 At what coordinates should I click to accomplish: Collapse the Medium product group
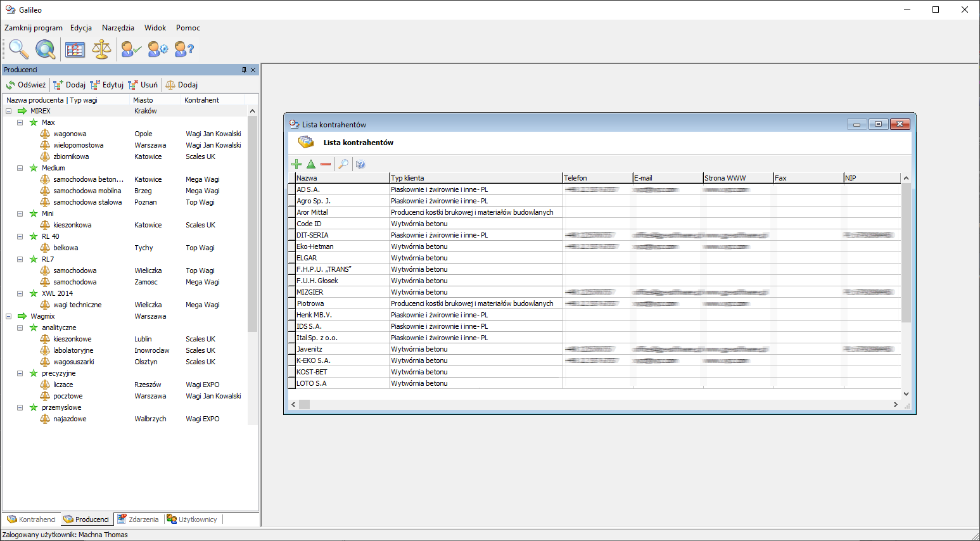click(20, 168)
